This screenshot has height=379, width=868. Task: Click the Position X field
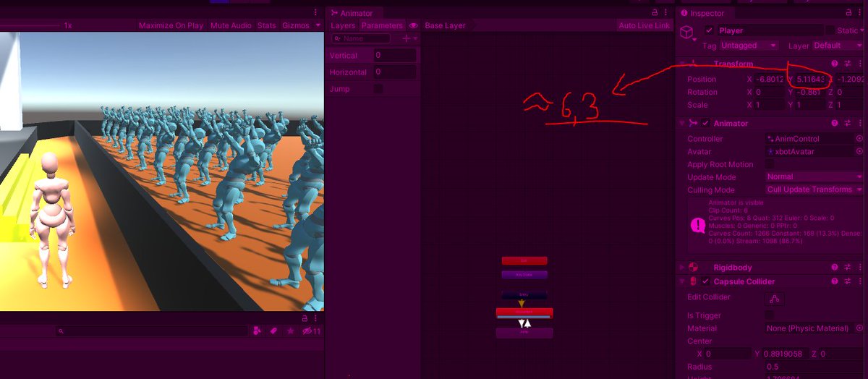[x=770, y=79]
